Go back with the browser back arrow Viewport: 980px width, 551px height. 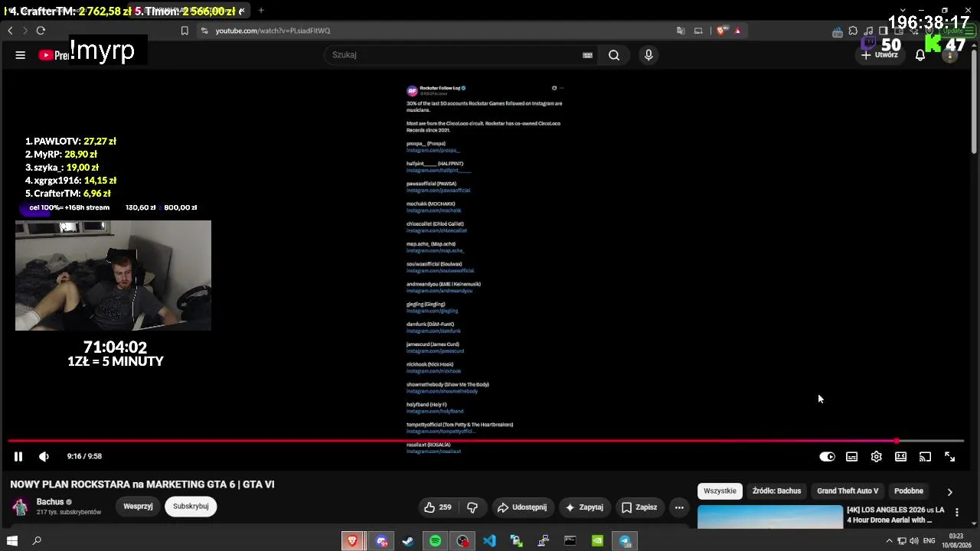pyautogui.click(x=10, y=31)
